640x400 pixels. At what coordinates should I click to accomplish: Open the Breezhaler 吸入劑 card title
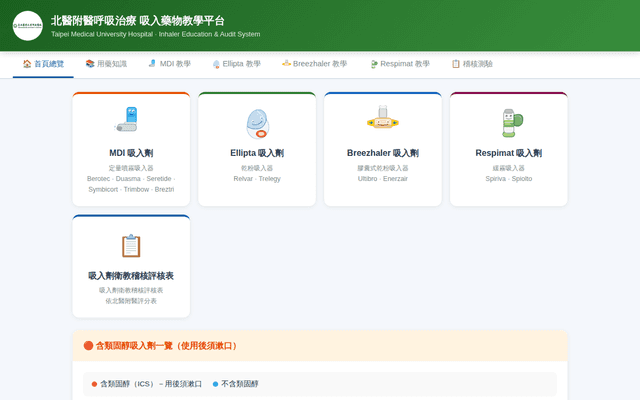(x=383, y=153)
